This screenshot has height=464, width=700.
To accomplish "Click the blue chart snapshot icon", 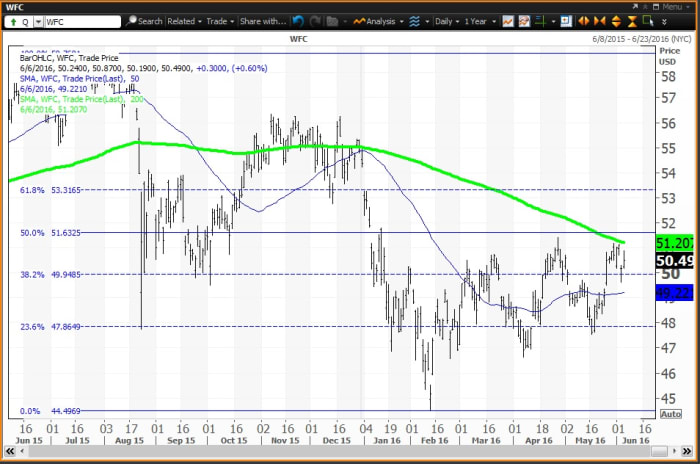I will (x=566, y=21).
